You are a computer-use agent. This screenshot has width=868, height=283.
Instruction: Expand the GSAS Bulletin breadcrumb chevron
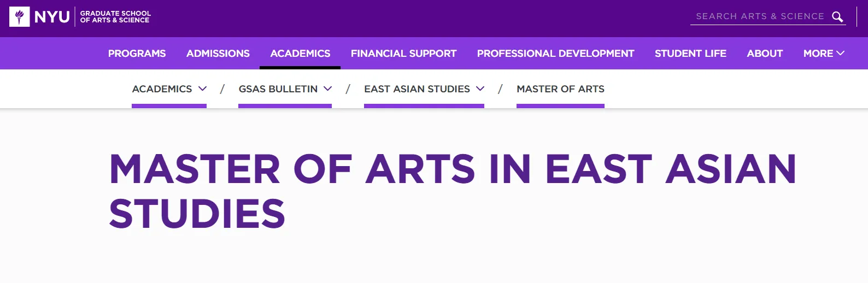328,89
